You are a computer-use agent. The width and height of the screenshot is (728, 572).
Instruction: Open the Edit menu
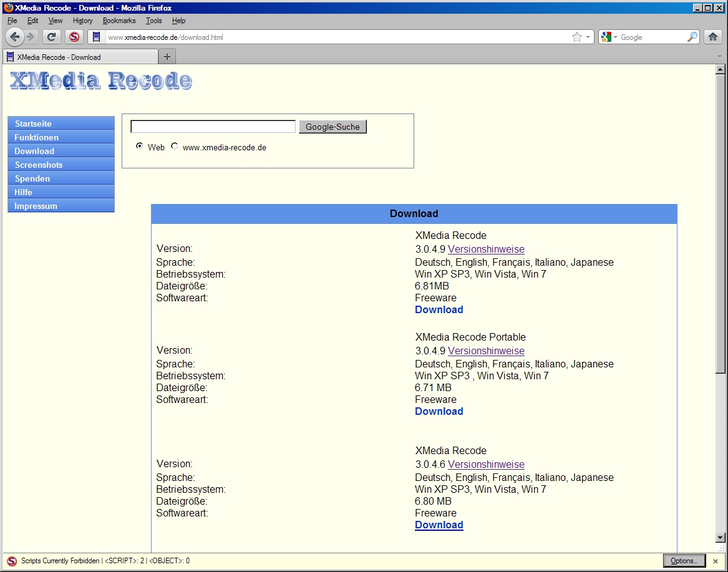tap(32, 21)
